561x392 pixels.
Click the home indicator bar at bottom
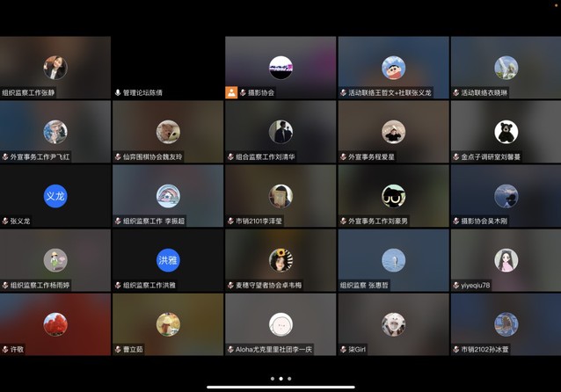pyautogui.click(x=280, y=387)
